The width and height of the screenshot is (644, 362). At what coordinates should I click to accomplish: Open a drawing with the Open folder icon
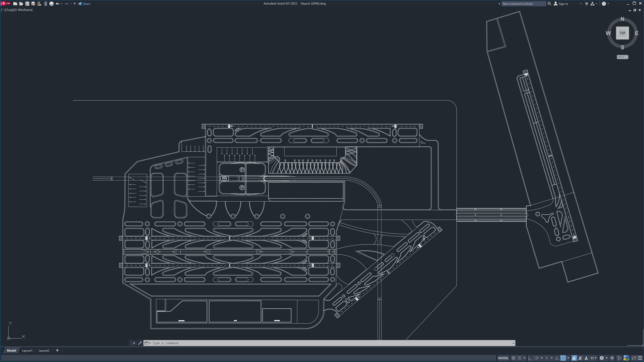click(21, 4)
